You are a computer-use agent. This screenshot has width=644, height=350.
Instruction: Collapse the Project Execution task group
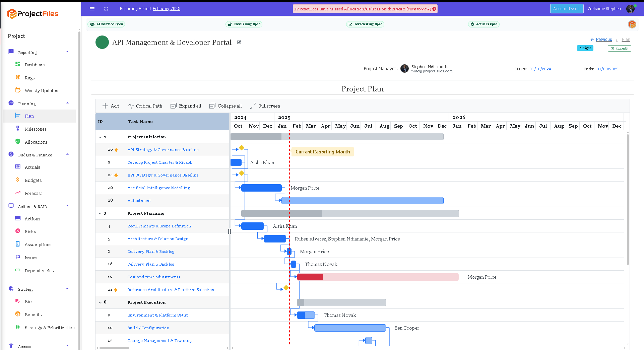coord(100,302)
